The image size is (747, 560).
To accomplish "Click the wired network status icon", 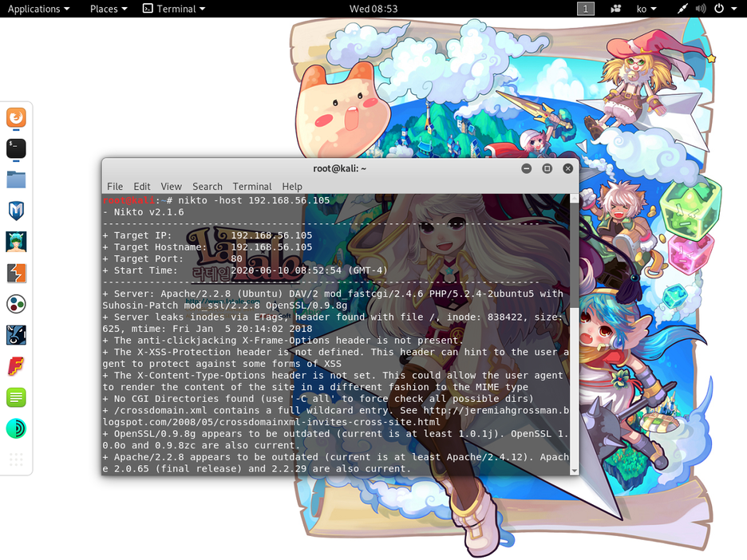I will coord(682,9).
